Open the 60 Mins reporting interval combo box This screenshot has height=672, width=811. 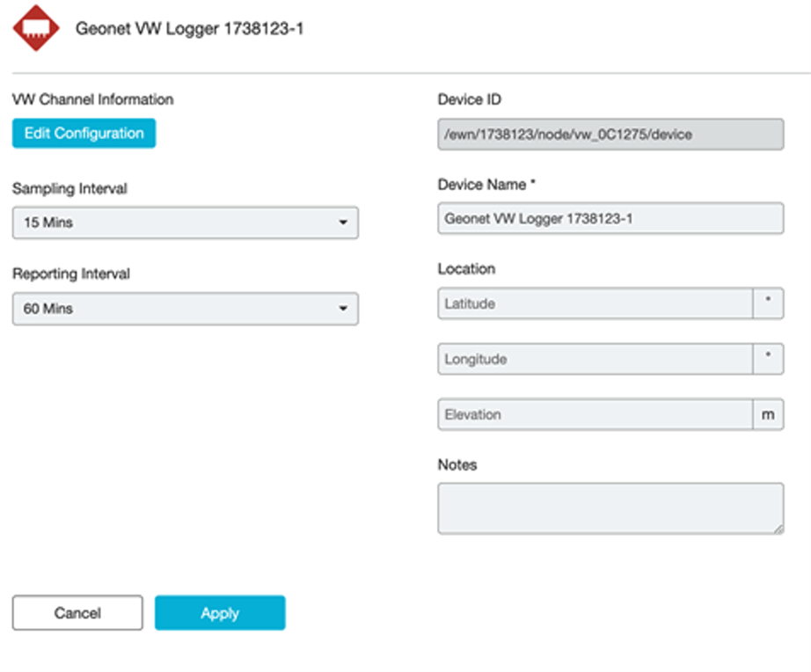186,309
